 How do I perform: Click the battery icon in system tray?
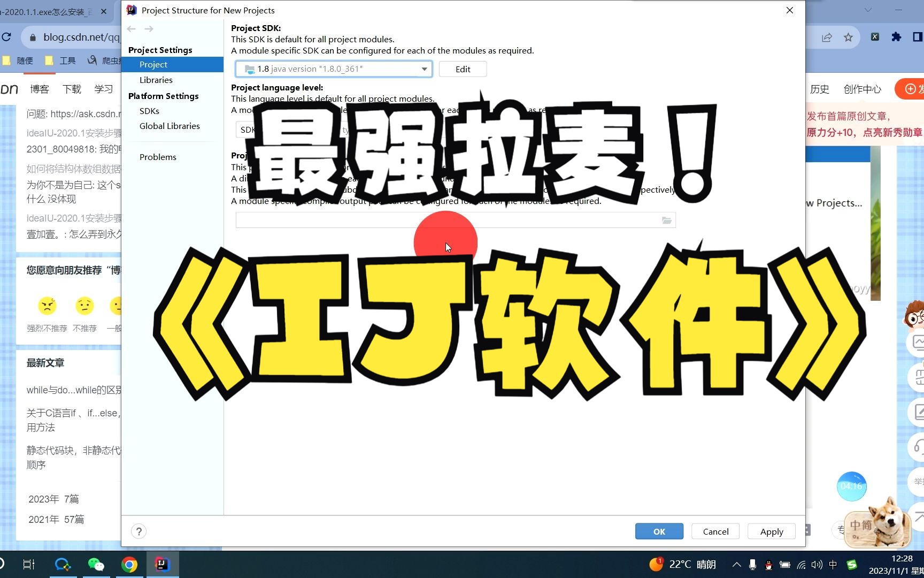point(784,565)
